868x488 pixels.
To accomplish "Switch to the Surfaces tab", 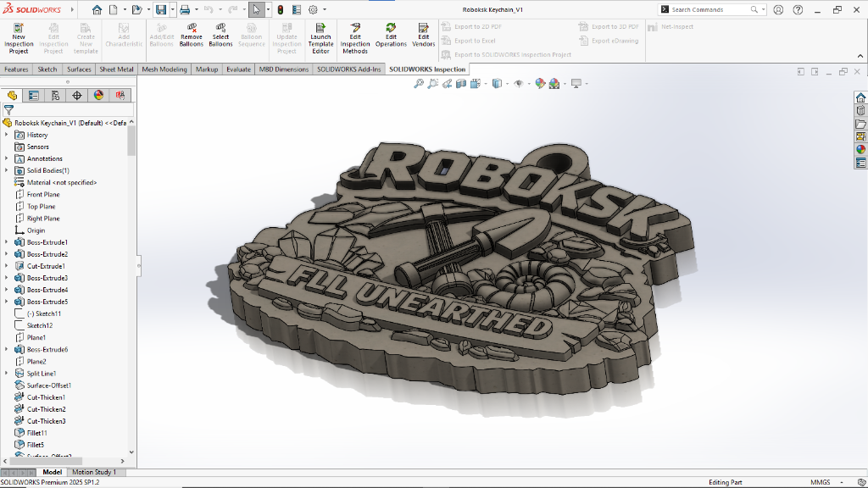I will pyautogui.click(x=79, y=69).
